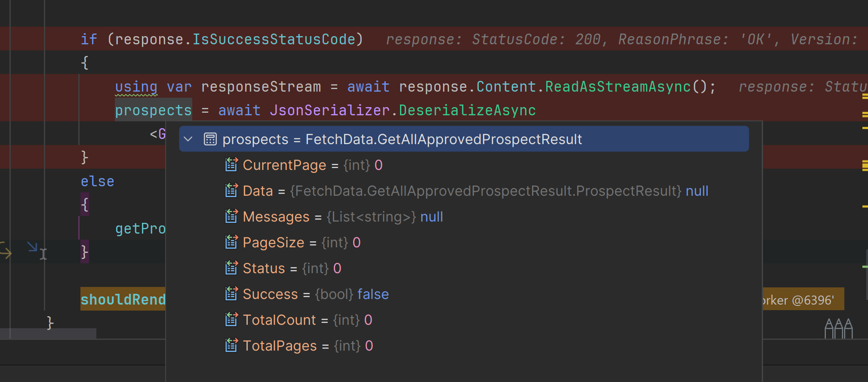Click the DeserializeAsync method name

[x=467, y=111]
